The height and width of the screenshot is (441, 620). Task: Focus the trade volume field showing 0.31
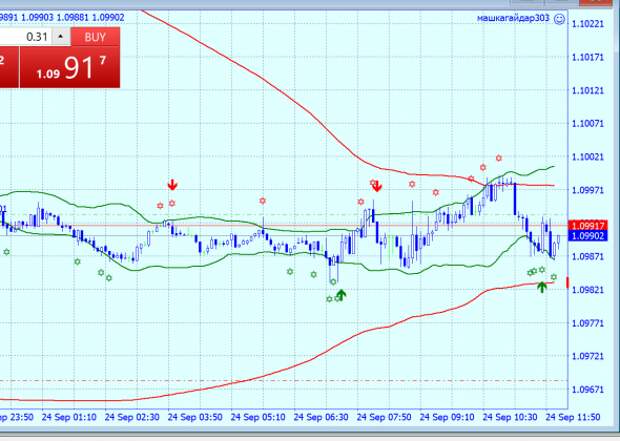point(25,37)
